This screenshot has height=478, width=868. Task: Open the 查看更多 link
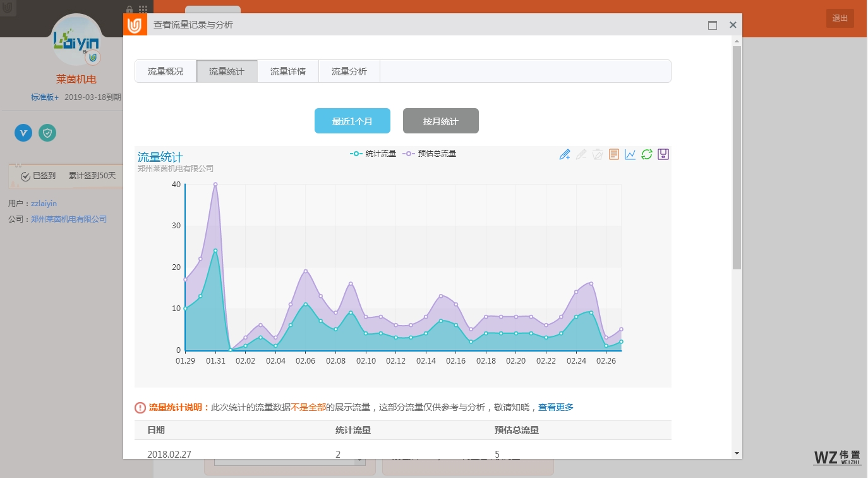(556, 407)
